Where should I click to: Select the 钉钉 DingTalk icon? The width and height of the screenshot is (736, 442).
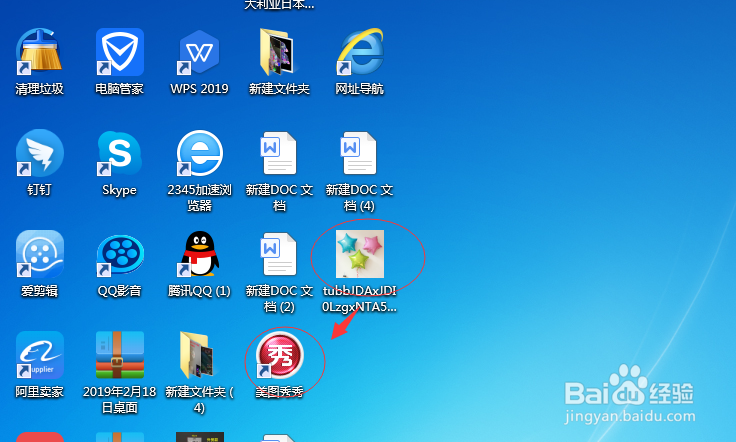pyautogui.click(x=39, y=153)
